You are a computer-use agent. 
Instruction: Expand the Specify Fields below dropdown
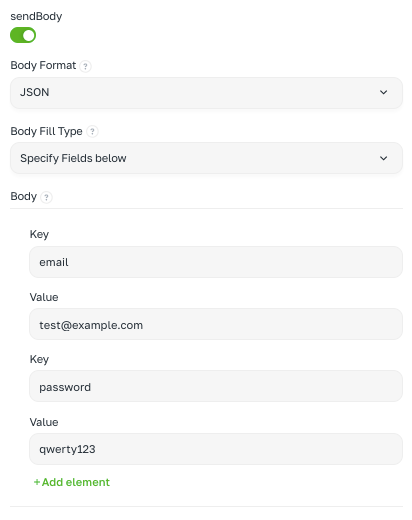point(206,158)
